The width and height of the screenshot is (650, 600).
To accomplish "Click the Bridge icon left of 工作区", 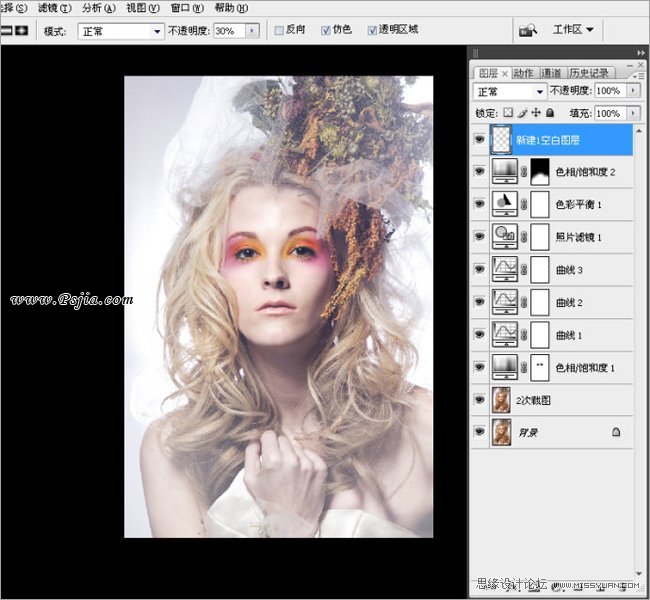I will point(528,31).
